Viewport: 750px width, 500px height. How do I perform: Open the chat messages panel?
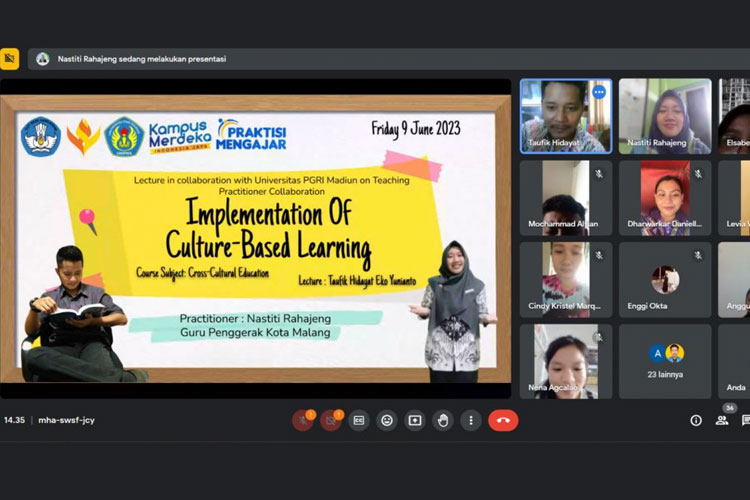(745, 421)
